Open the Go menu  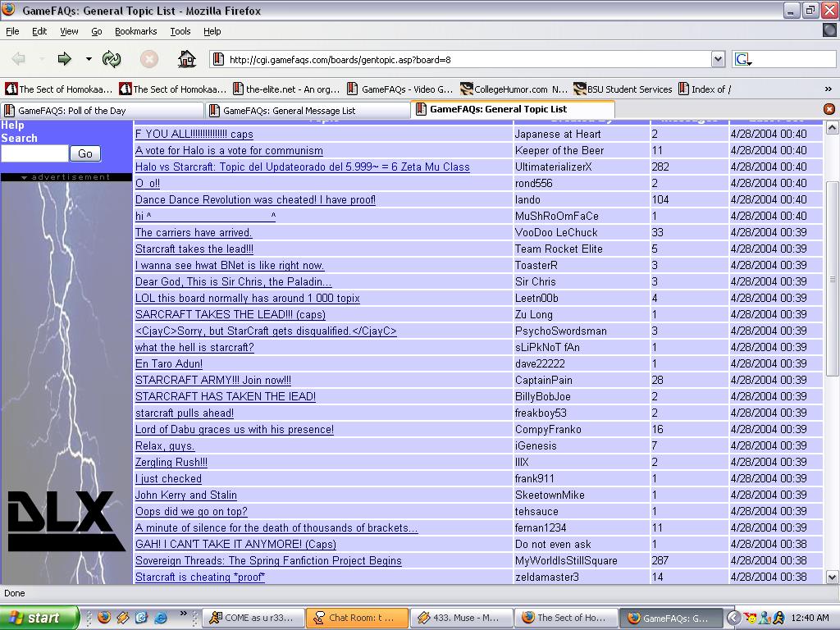click(97, 31)
